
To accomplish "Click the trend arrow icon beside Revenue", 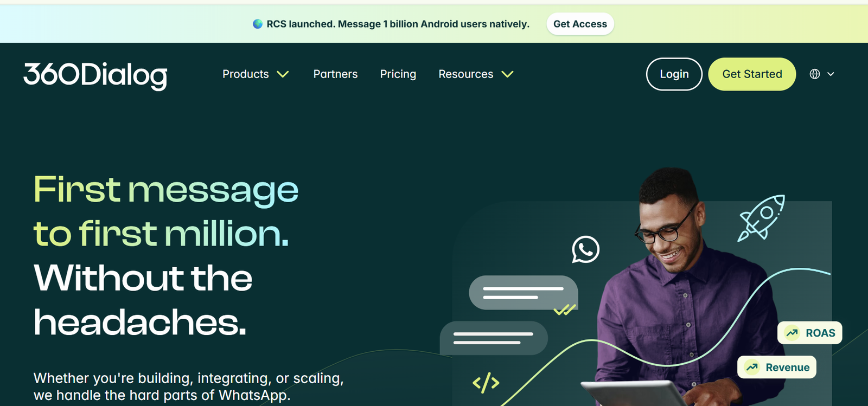I will (752, 368).
